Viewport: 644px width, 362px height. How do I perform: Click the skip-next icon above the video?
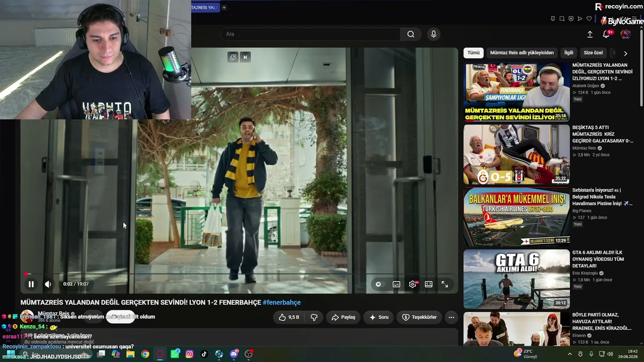tap(245, 57)
